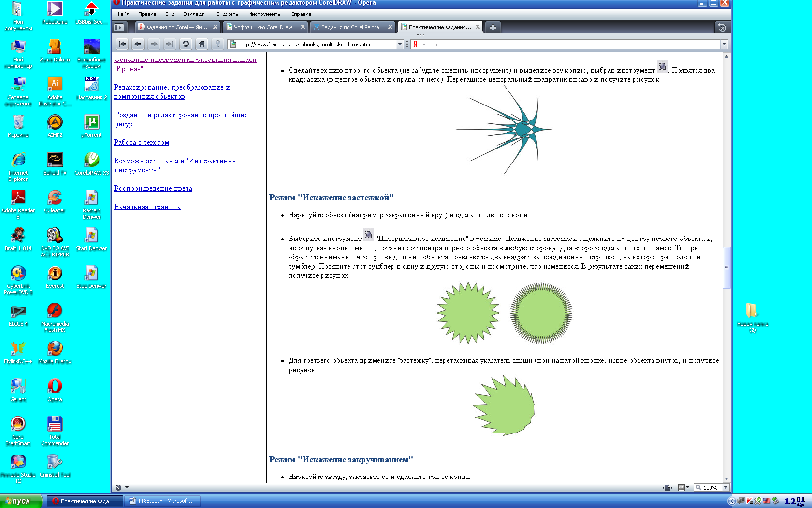The width and height of the screenshot is (812, 508).
Task: Switch to 1188.docx Microsoft Word taskbar item
Action: [x=162, y=501]
